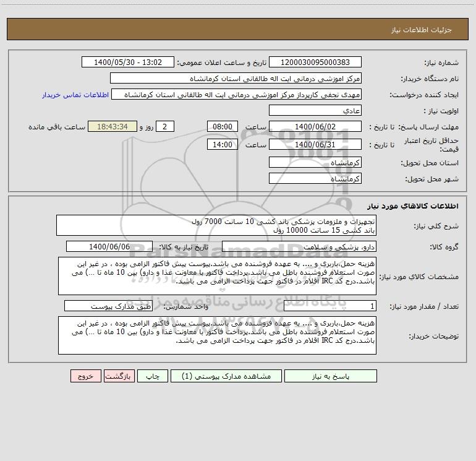The width and height of the screenshot is (476, 461).
Task: Click delivery province field کرمانشاه
Action: 315,162
